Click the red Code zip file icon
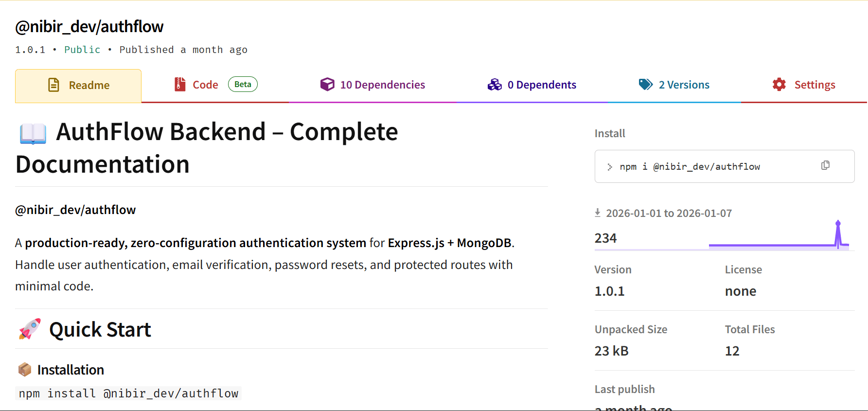 (x=180, y=85)
